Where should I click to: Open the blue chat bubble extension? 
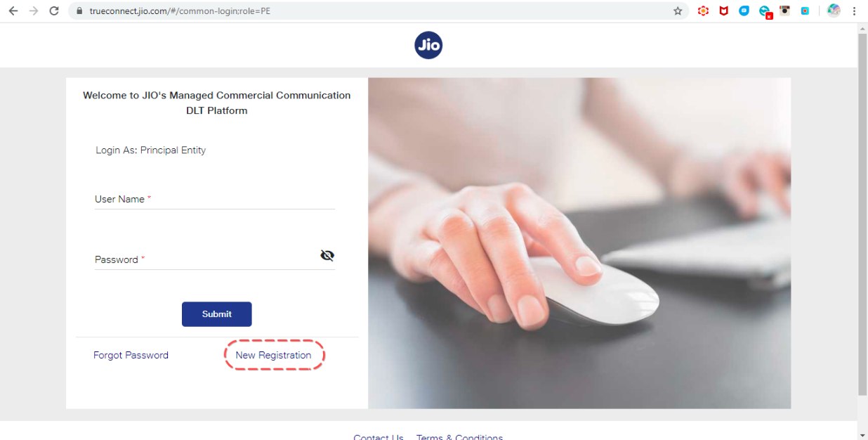coord(744,11)
